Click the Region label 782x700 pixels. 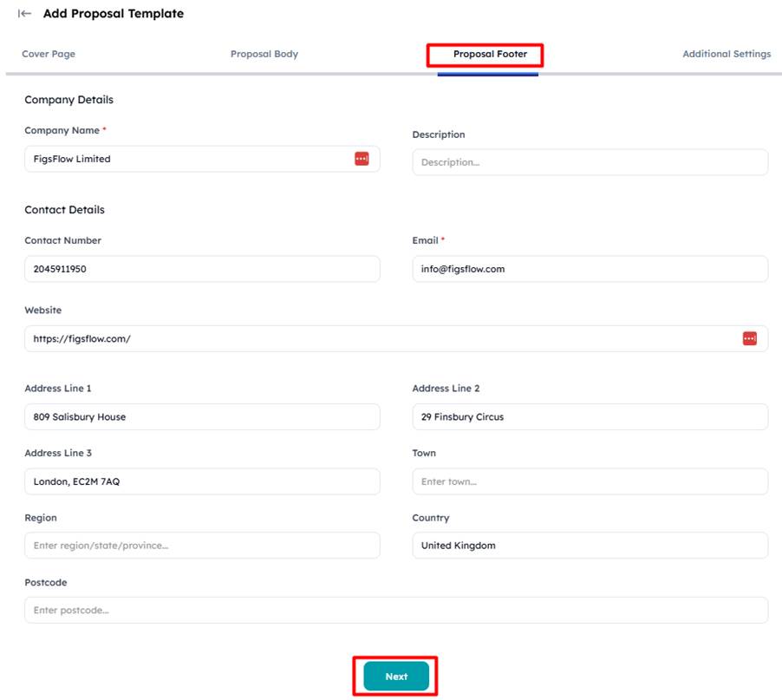coord(41,518)
